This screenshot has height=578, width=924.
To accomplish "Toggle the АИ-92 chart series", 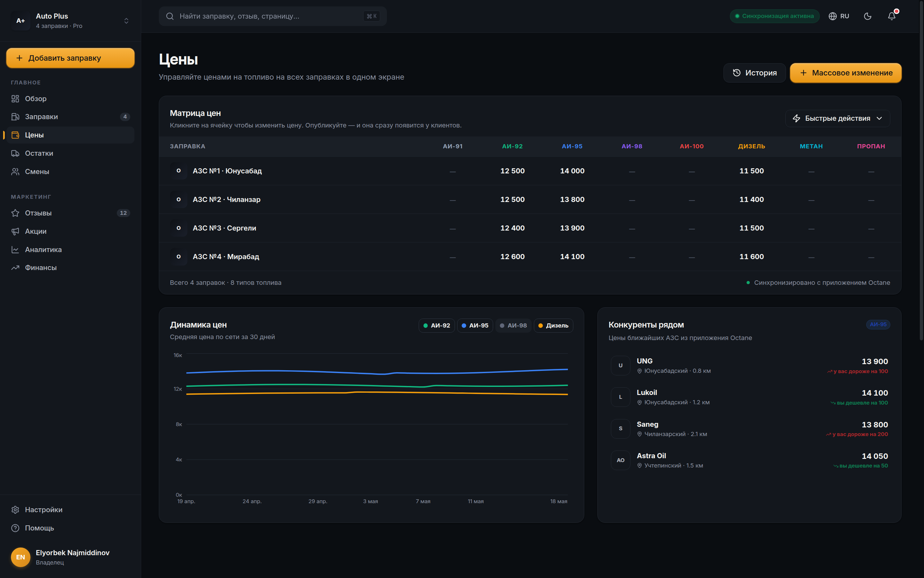I will (x=437, y=326).
